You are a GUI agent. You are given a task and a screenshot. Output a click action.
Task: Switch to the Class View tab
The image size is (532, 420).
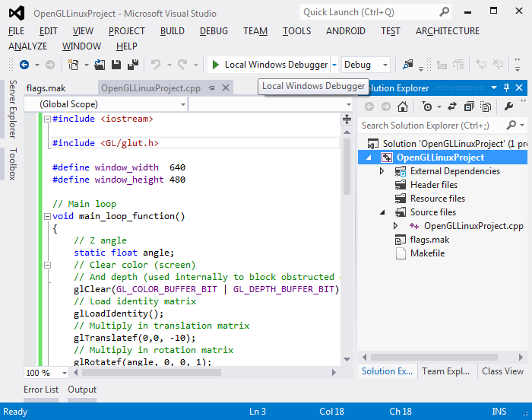coord(502,371)
